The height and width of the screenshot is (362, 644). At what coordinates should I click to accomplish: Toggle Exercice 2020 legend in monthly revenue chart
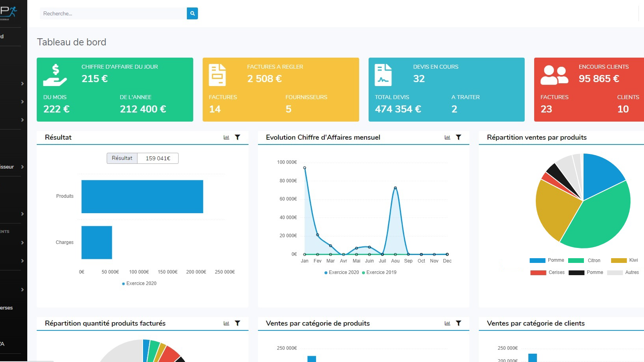(341, 272)
